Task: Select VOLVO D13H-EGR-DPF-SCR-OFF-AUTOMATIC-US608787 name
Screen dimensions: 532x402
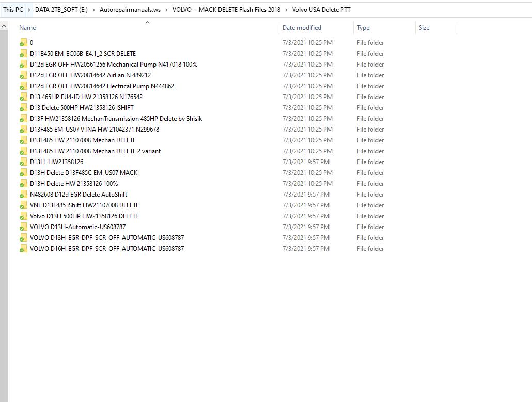Action: [107, 238]
